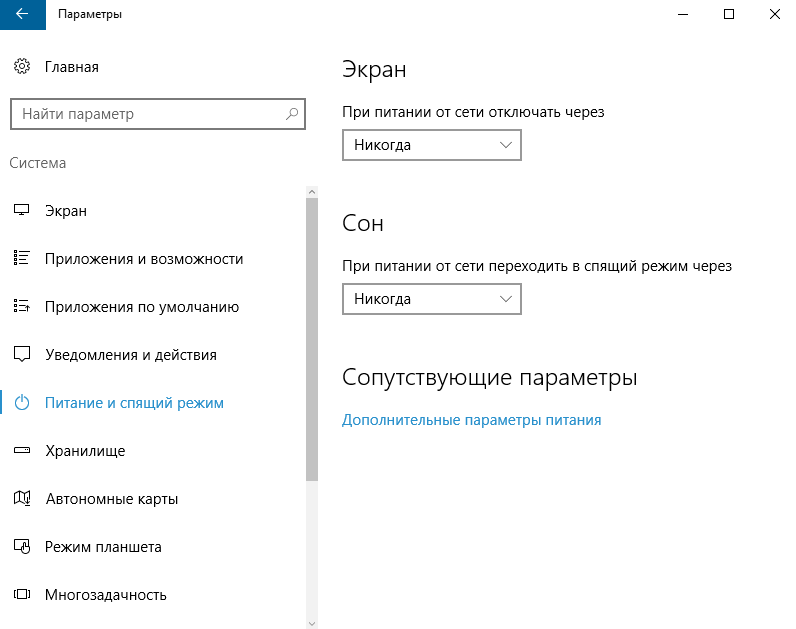The image size is (796, 629).
Task: Open the screen-off timeout dropdown under Экран
Action: pos(432,145)
